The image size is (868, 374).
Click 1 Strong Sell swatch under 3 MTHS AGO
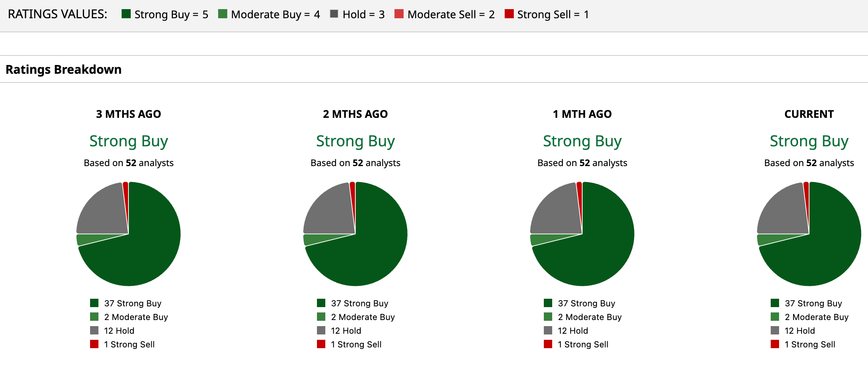tap(94, 344)
